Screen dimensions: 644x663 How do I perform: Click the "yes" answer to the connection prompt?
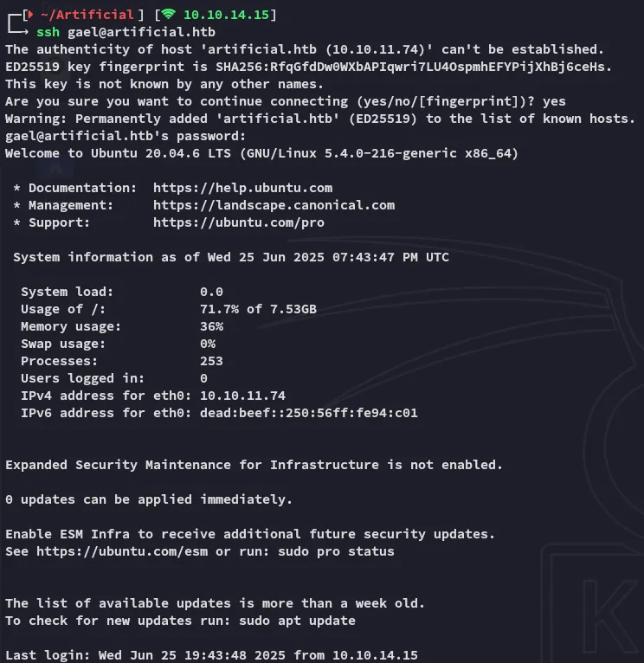(554, 101)
